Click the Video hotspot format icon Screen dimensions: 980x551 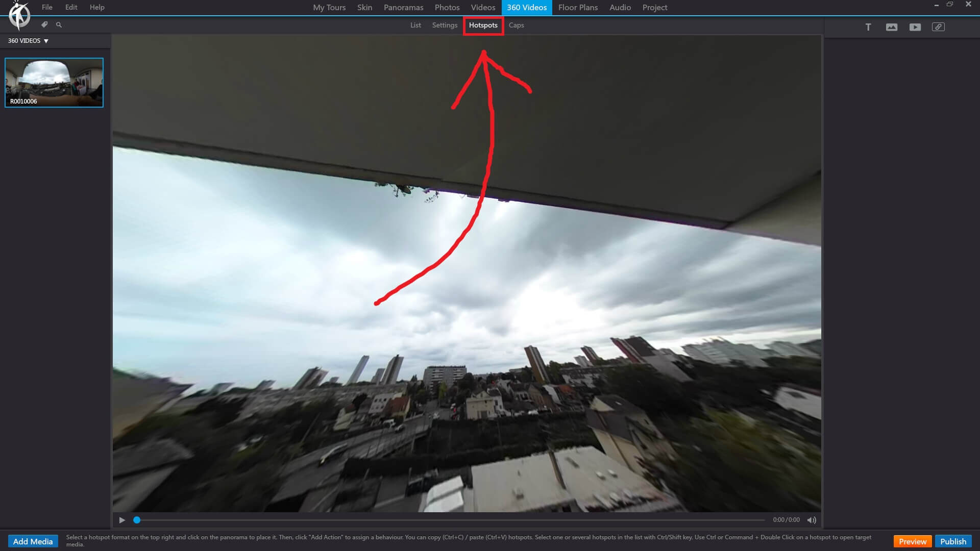pyautogui.click(x=915, y=26)
